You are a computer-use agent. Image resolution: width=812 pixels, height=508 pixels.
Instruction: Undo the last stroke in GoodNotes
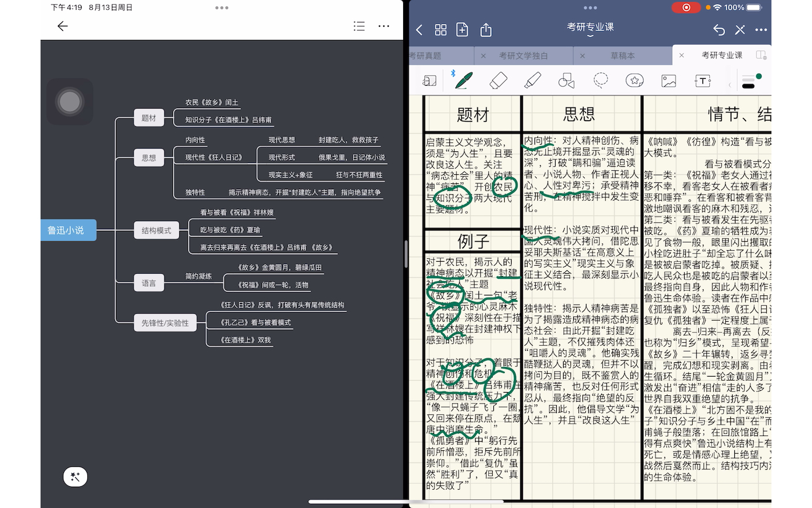pyautogui.click(x=719, y=30)
